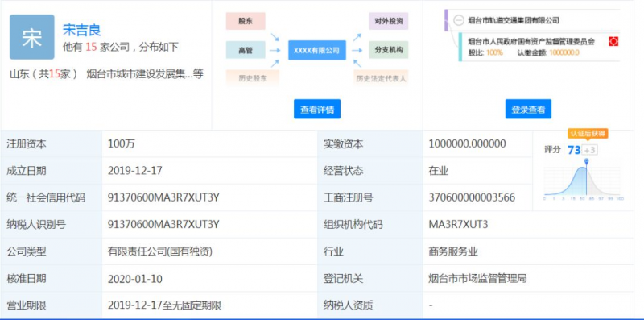Viewport: 644px width, 320px height.
Task: Click the 登录查看 button
Action: click(x=528, y=110)
